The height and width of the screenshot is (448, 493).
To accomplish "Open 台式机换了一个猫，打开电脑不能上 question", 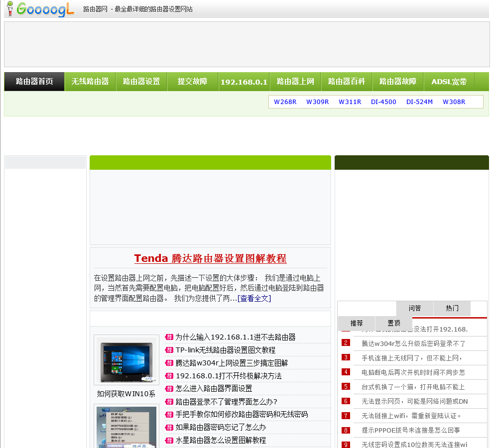I will point(413,387).
